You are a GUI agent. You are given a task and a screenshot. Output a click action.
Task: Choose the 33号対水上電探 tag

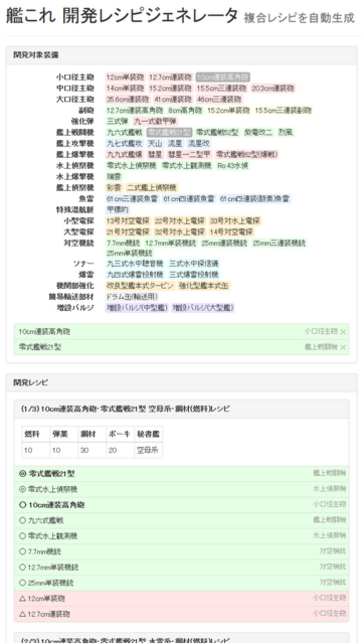coord(235,221)
